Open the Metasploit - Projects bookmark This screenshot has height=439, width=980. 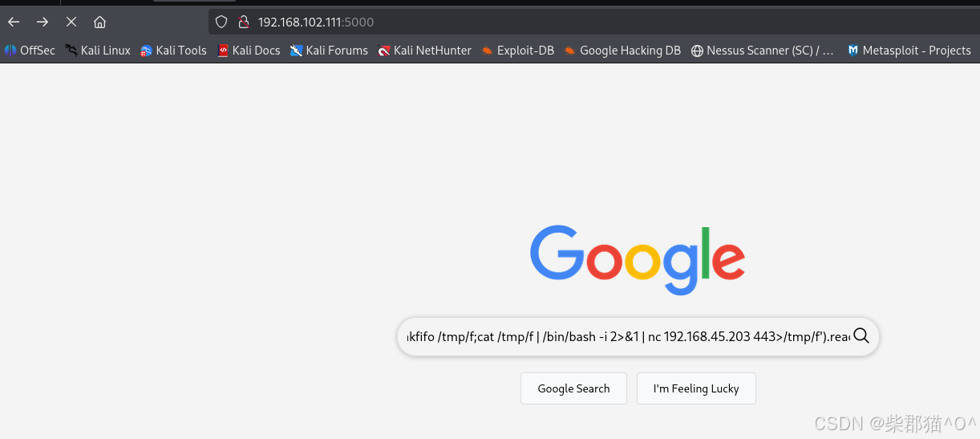tap(909, 51)
